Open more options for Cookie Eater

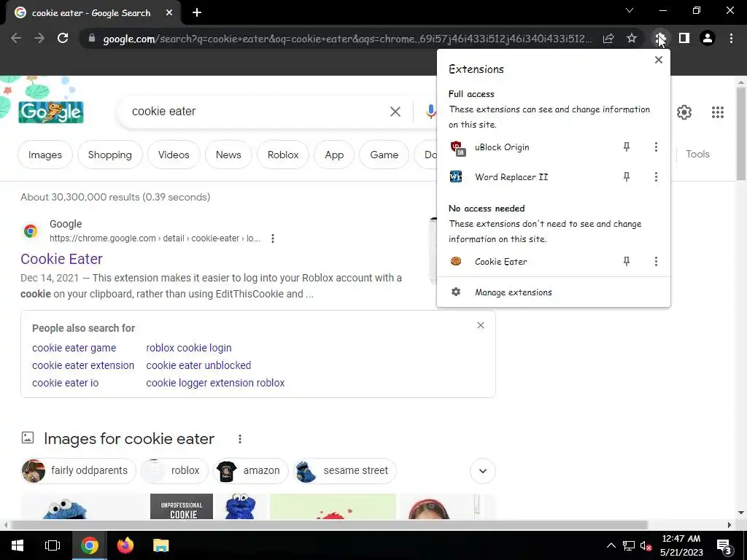tap(656, 262)
